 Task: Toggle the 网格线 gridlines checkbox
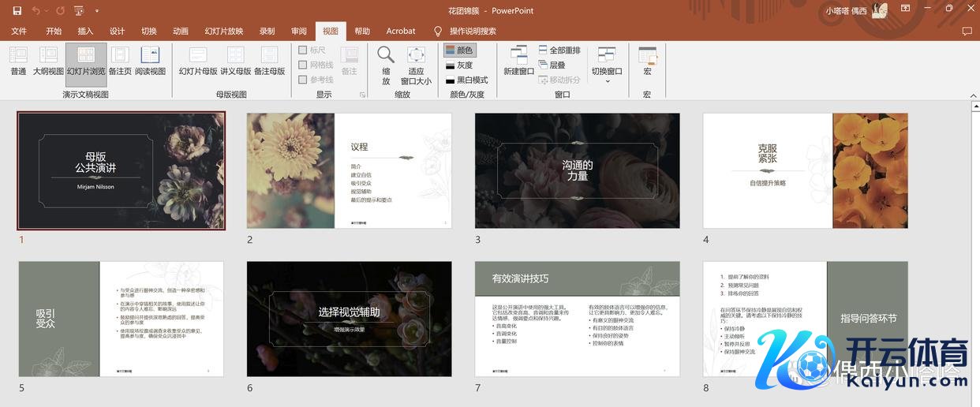point(303,65)
